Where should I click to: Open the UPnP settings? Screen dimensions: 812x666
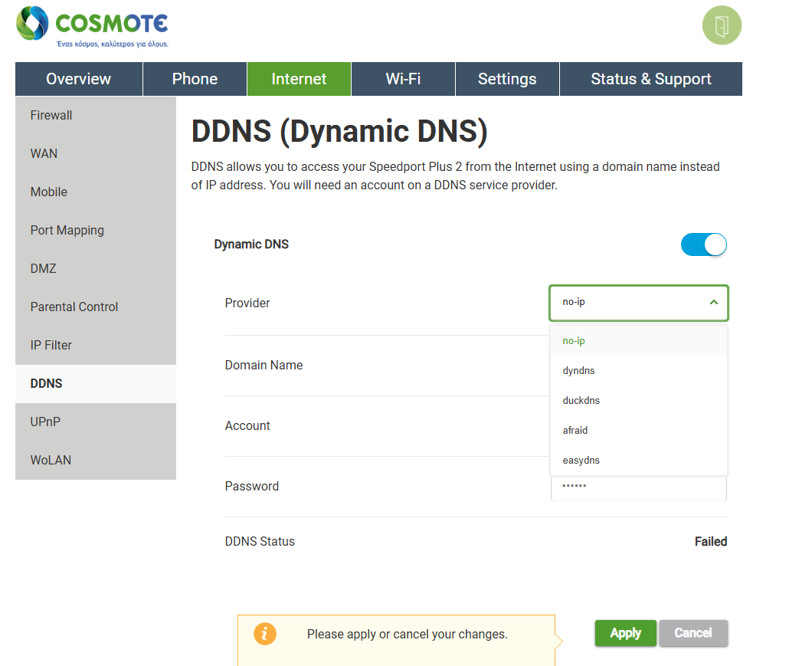(96, 422)
